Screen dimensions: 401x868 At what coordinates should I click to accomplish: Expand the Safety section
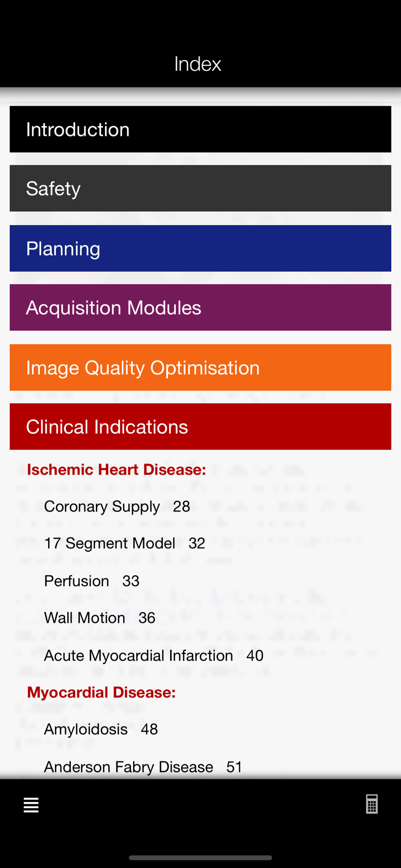click(200, 188)
